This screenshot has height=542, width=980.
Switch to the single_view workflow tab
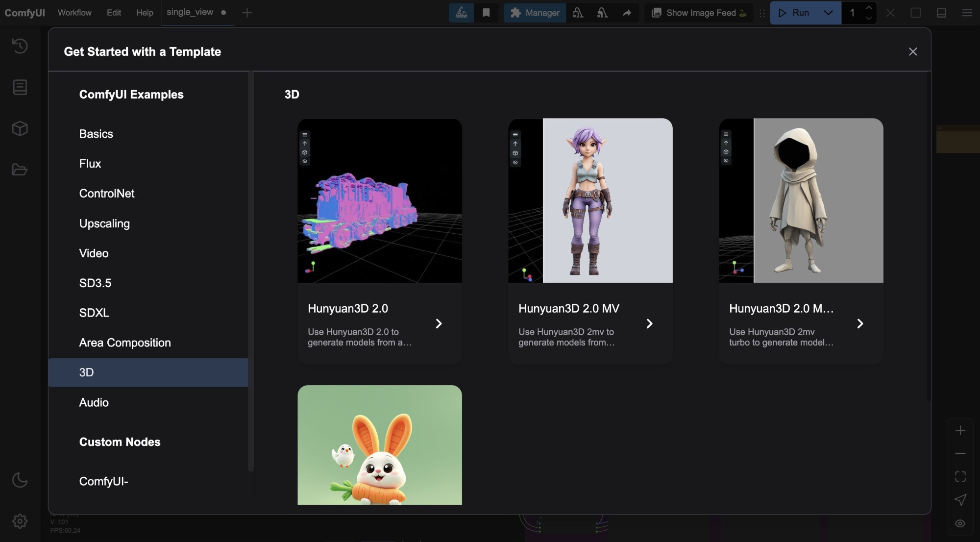point(190,12)
